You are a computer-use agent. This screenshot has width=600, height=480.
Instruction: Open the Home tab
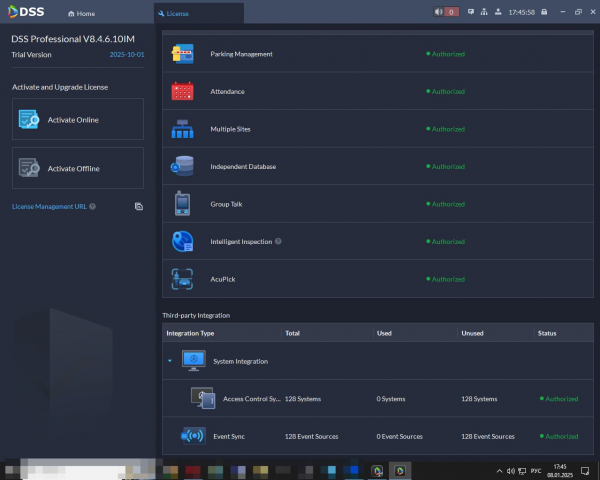click(82, 14)
